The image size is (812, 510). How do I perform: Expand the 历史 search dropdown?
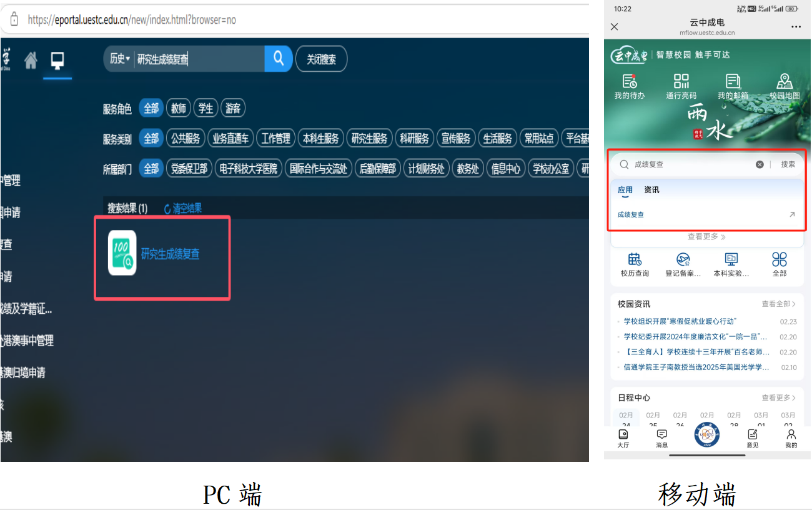pyautogui.click(x=119, y=59)
